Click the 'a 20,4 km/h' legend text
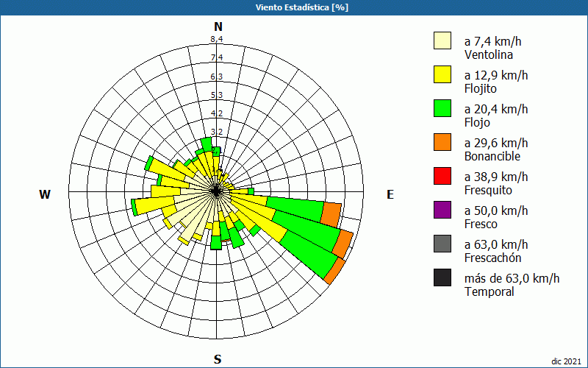Viewport: 588px width, 368px height. 496,109
